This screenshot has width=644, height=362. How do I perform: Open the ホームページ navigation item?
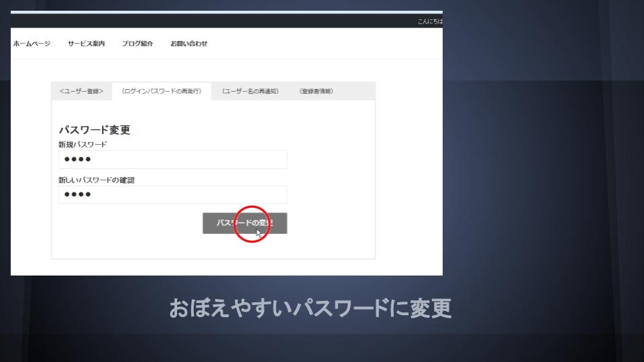point(32,44)
